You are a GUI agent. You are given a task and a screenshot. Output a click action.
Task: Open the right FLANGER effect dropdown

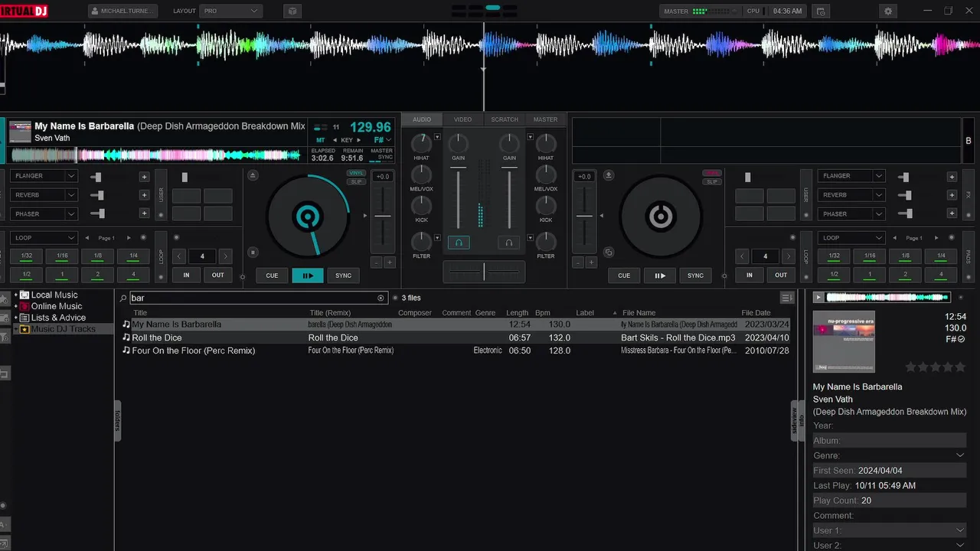(878, 176)
